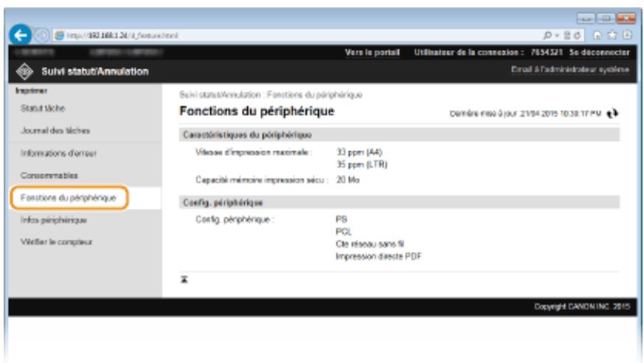Click the 'Cte réseau sans fil' entry

coord(370,244)
